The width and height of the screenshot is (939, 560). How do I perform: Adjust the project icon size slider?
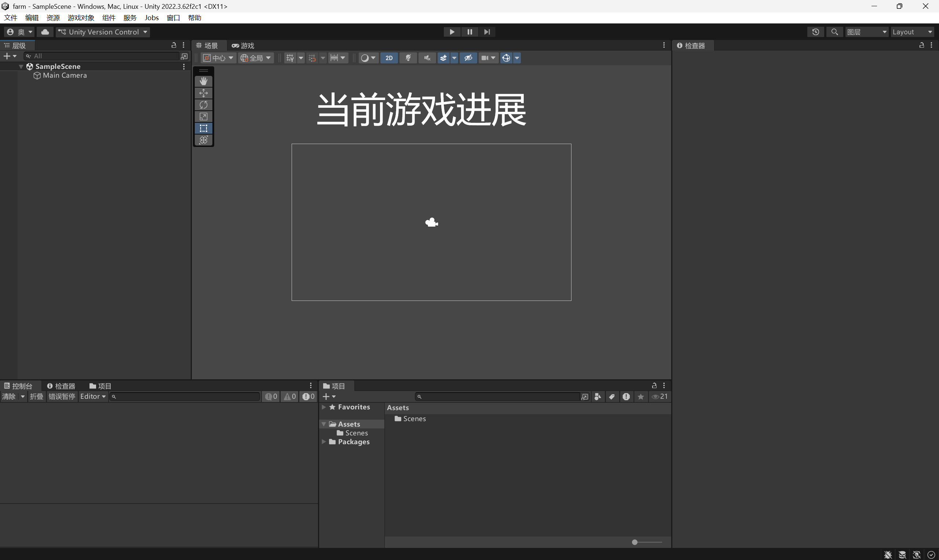click(635, 542)
